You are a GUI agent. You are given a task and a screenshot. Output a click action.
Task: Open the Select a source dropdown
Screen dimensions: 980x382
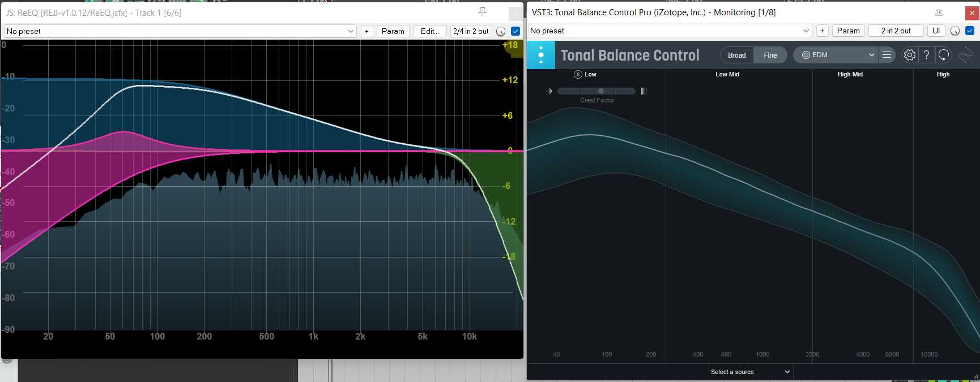(751, 372)
